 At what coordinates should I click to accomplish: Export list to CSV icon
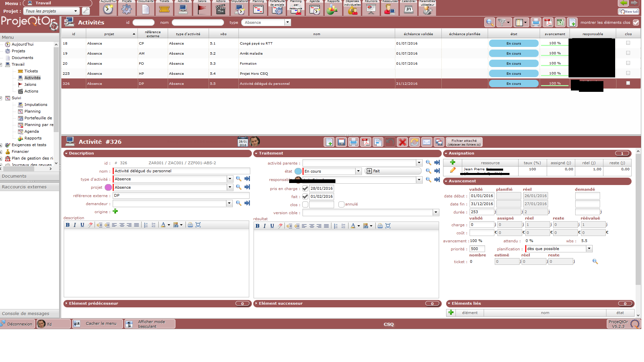[x=560, y=22]
